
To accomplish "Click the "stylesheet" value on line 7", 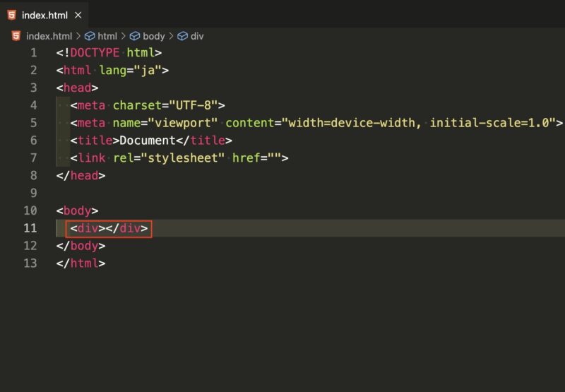I will (x=183, y=158).
